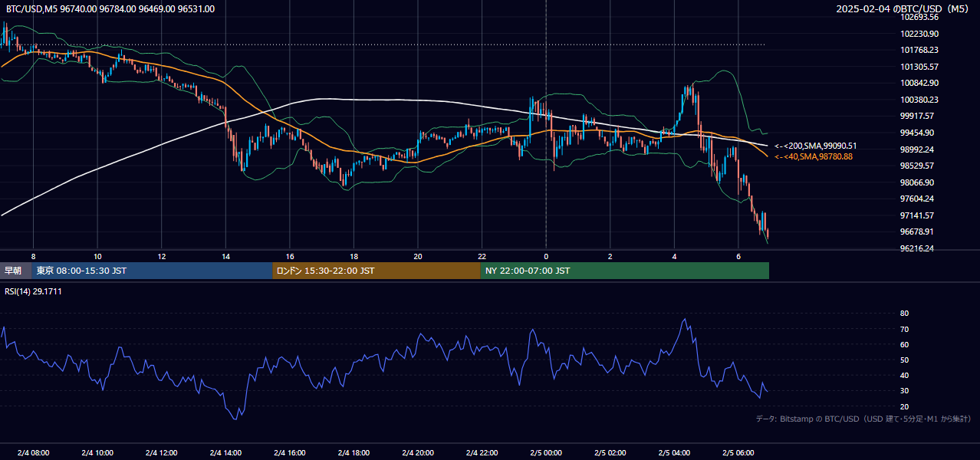This screenshot has height=460, width=980.
Task: Select the 早朝 session bar
Action: [x=15, y=271]
